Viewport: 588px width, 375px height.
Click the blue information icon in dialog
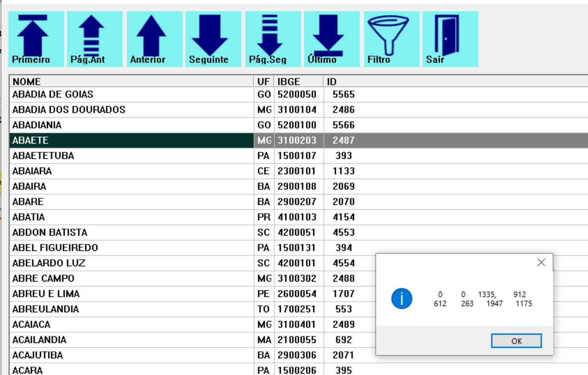[401, 299]
